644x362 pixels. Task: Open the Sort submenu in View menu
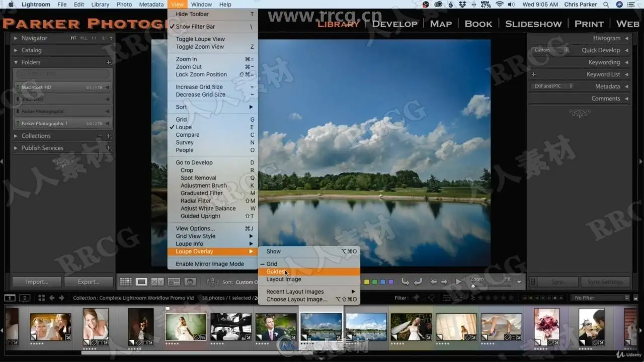click(212, 107)
